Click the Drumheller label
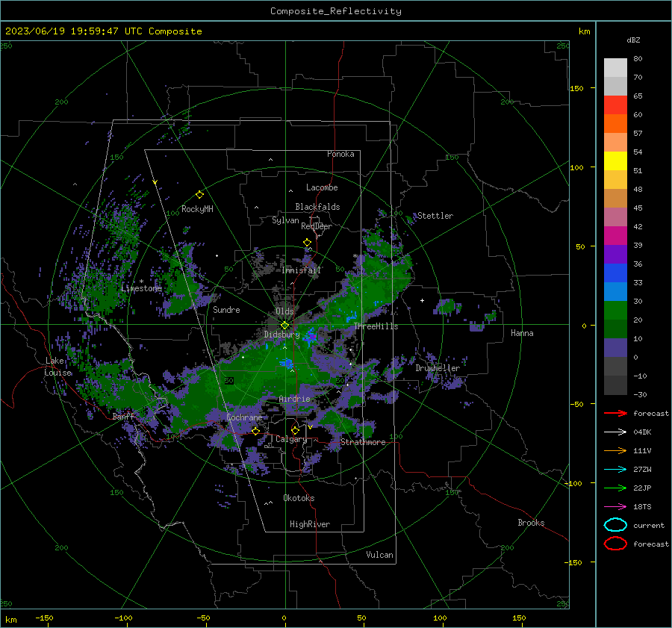 point(438,368)
